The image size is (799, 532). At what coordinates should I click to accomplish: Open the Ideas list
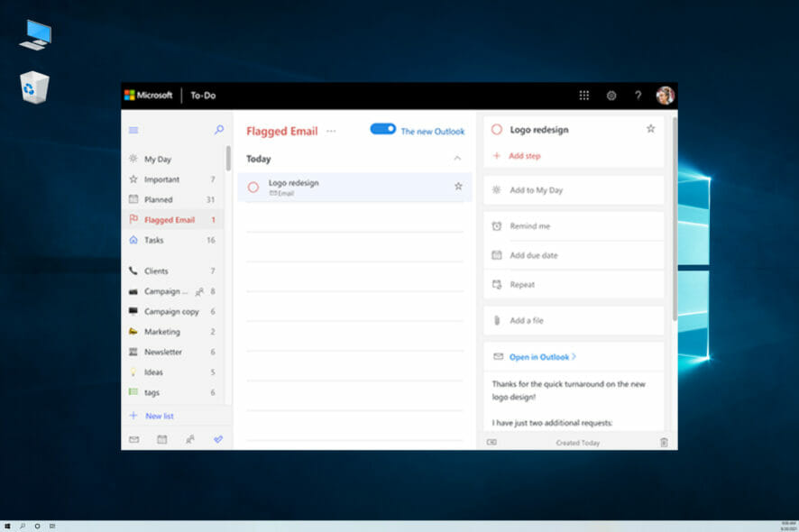[172, 372]
